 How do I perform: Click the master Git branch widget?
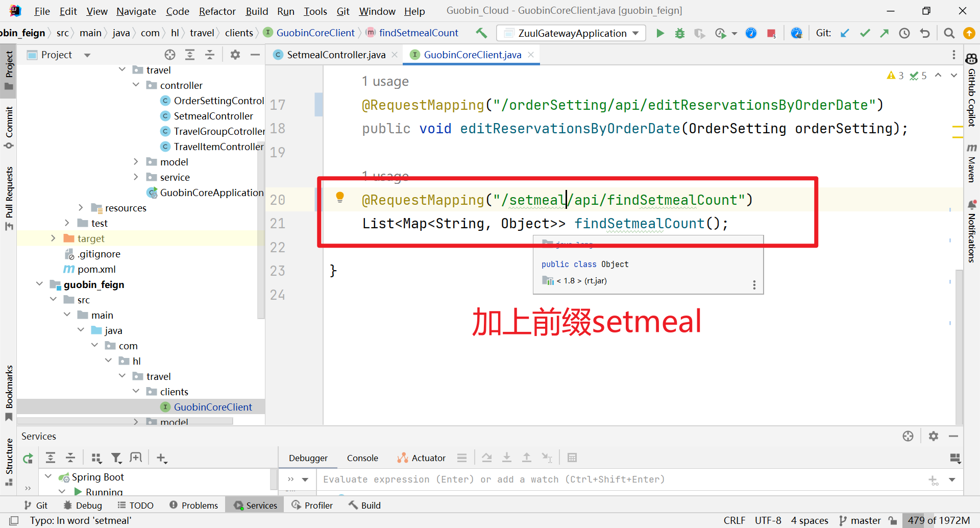pyautogui.click(x=861, y=520)
